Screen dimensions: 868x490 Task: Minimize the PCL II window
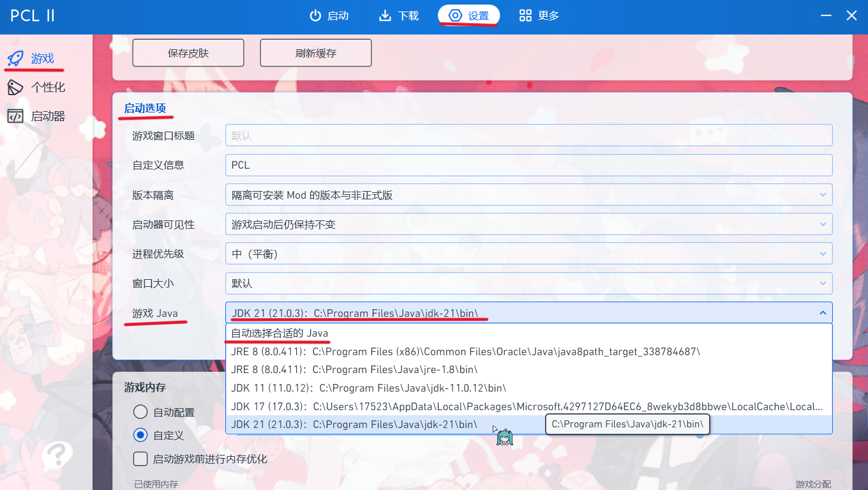[x=826, y=16]
